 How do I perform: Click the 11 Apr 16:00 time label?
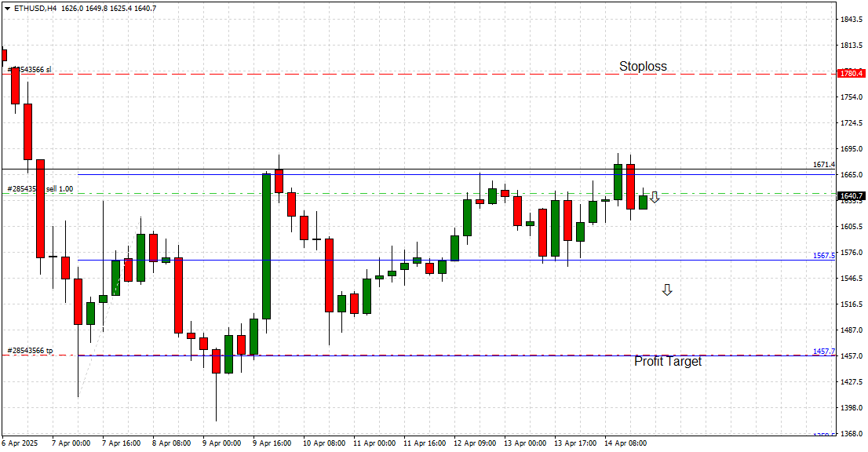pos(425,443)
